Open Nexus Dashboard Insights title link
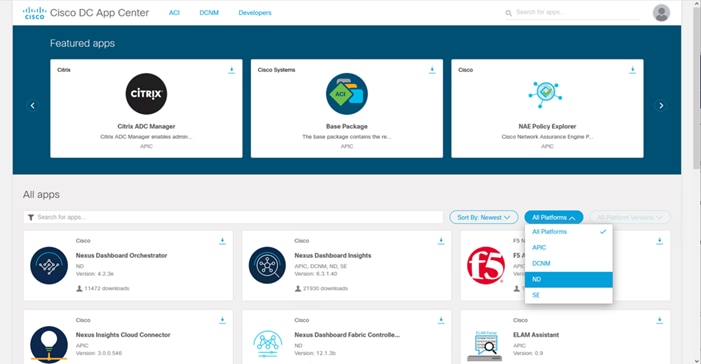The height and width of the screenshot is (364, 701). point(333,256)
